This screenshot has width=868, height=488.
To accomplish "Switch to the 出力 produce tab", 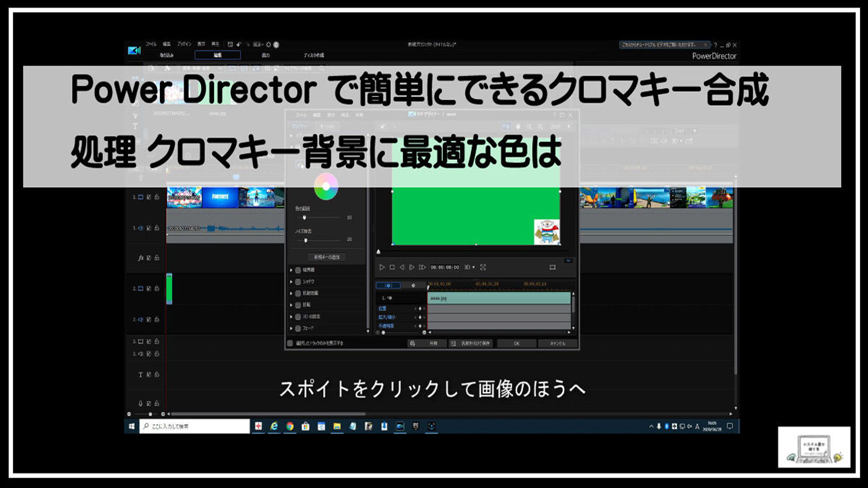I will [266, 55].
